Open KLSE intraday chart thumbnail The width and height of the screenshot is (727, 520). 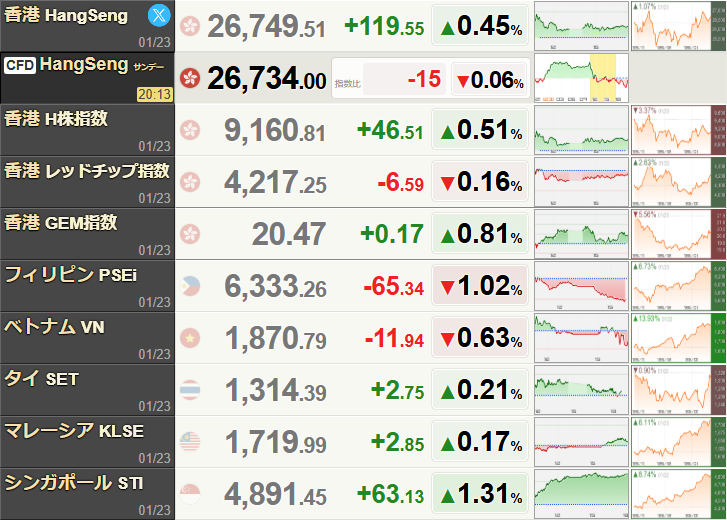point(581,442)
